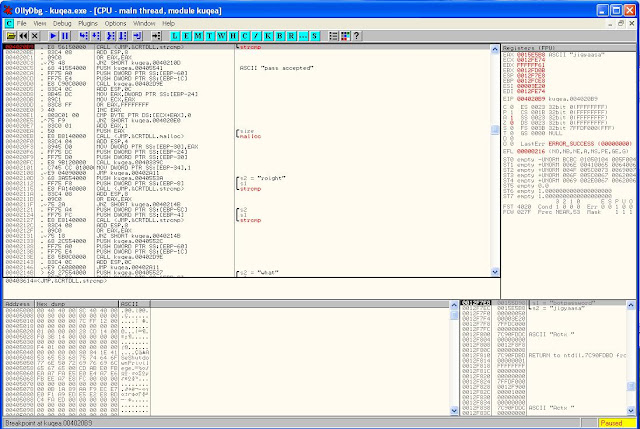Click dump pane scrollbar up arrow
Viewport: 640px width, 429px height.
(454, 305)
